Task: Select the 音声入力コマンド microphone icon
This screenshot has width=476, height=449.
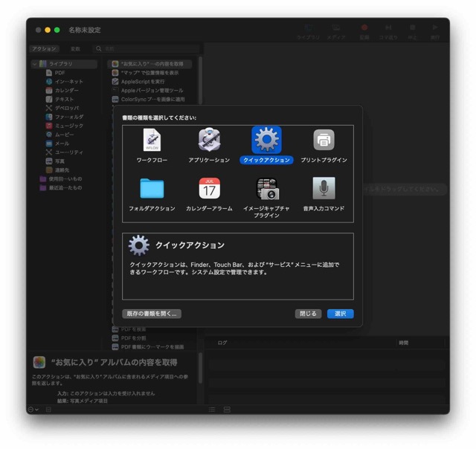Action: pos(324,188)
